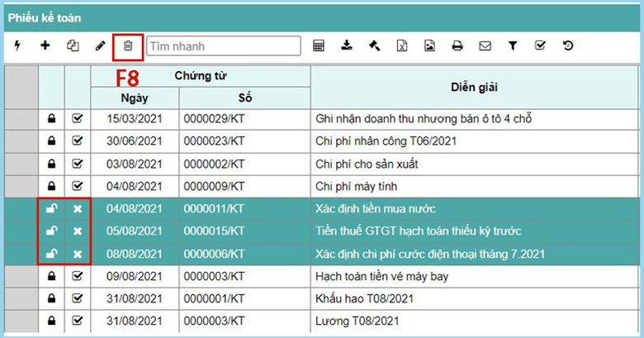
Task: Click the copy voucher icon
Action: [72, 46]
